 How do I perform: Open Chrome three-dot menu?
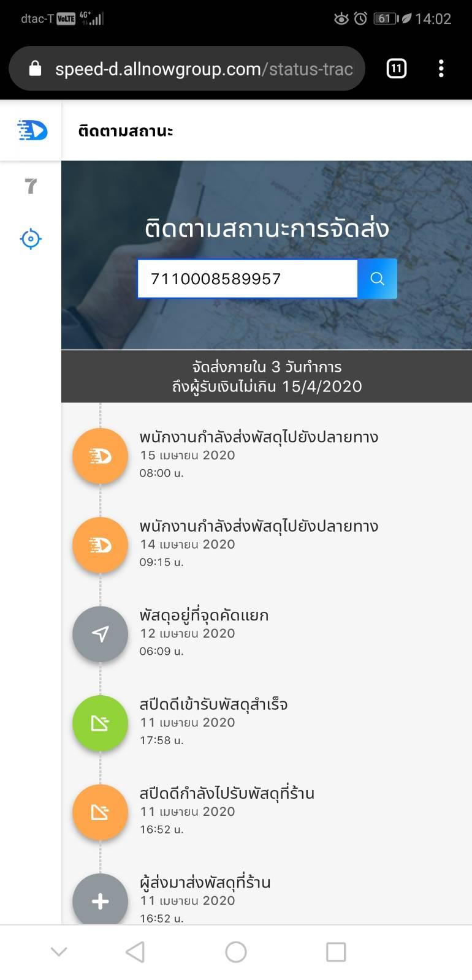[x=441, y=69]
